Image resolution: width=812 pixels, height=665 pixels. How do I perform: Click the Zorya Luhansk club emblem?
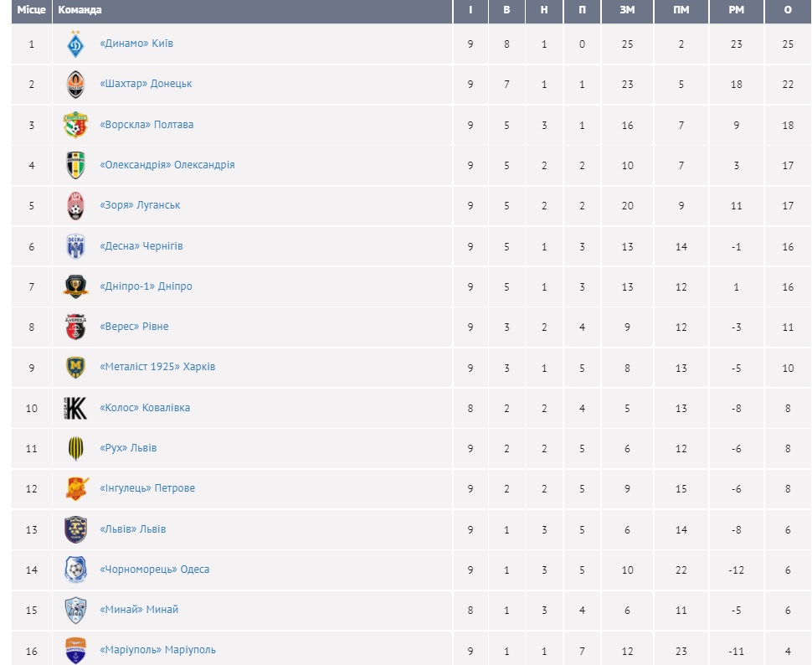tap(75, 205)
